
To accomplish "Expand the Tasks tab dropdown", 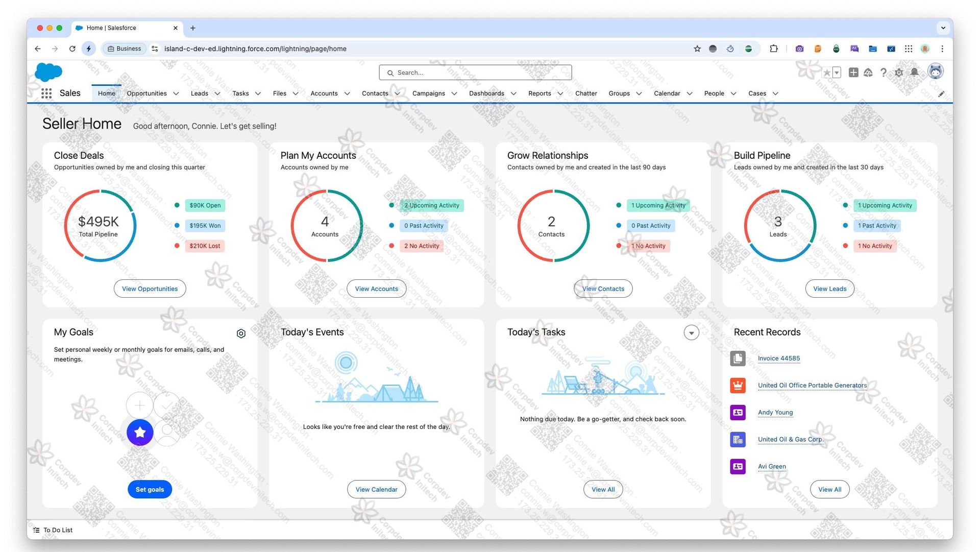I will (x=258, y=94).
